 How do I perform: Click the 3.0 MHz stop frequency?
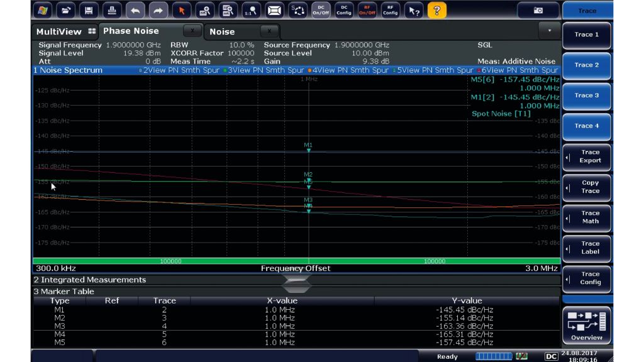click(x=541, y=268)
